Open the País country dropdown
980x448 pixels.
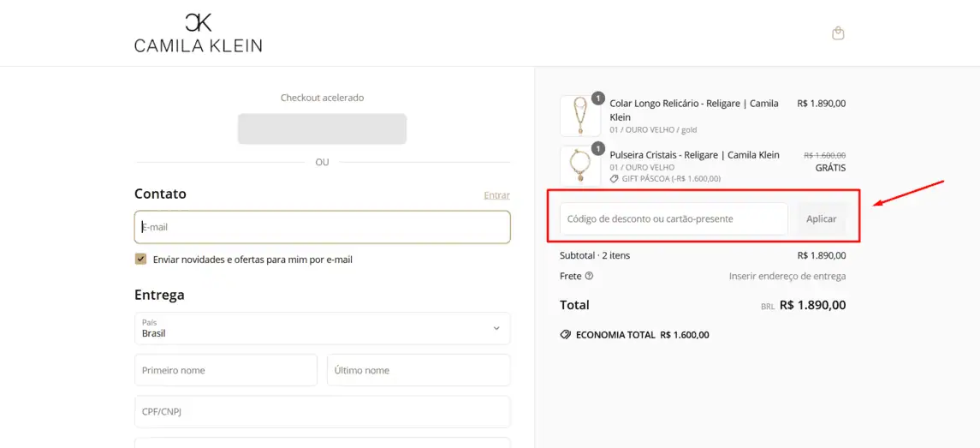(x=323, y=328)
